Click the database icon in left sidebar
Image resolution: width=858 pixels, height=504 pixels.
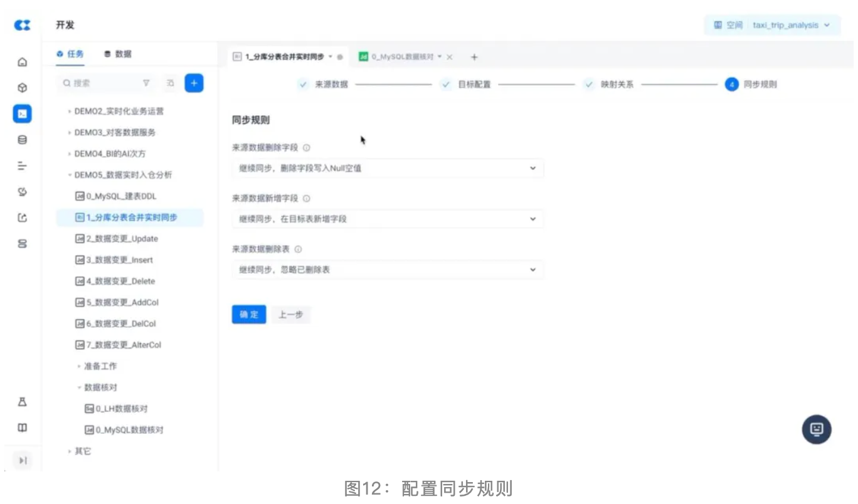coord(23,140)
